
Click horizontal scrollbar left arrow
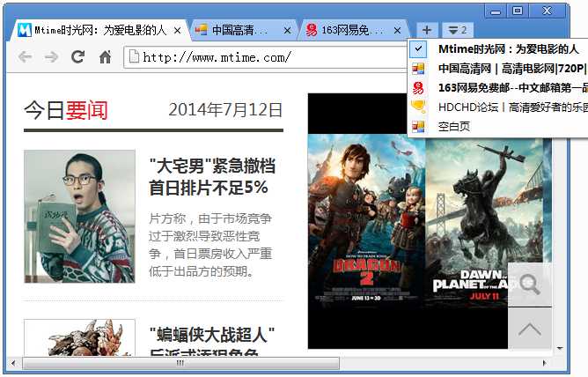[13, 363]
